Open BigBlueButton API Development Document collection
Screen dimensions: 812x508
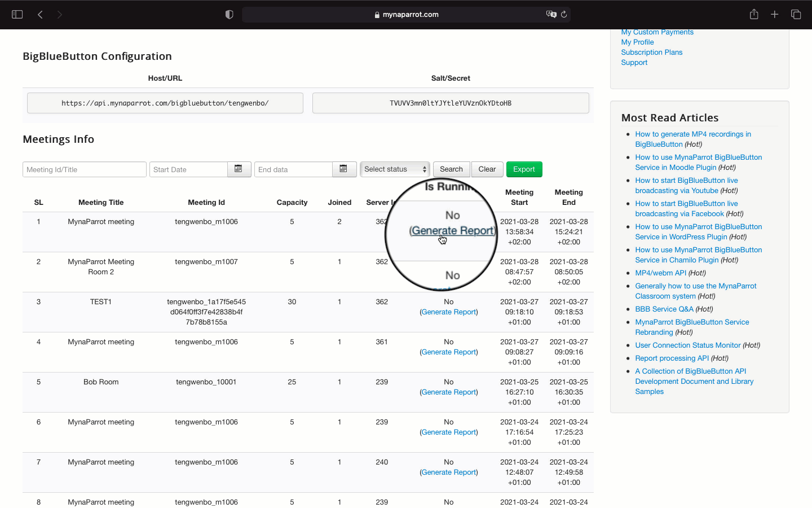click(694, 382)
